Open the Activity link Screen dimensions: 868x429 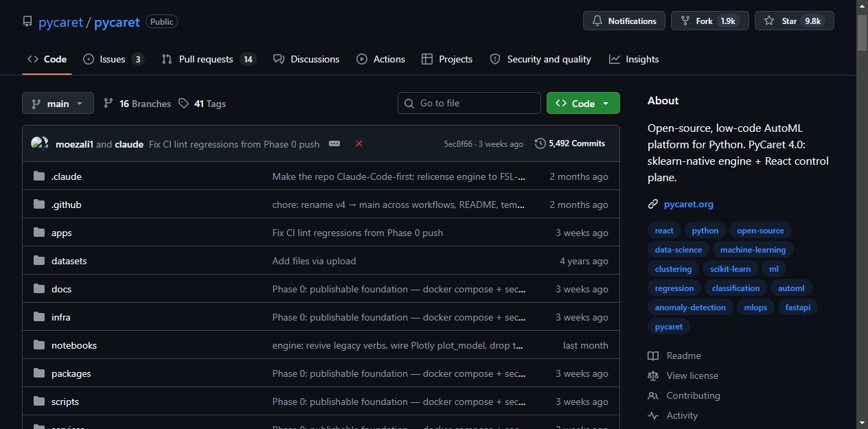672,415
